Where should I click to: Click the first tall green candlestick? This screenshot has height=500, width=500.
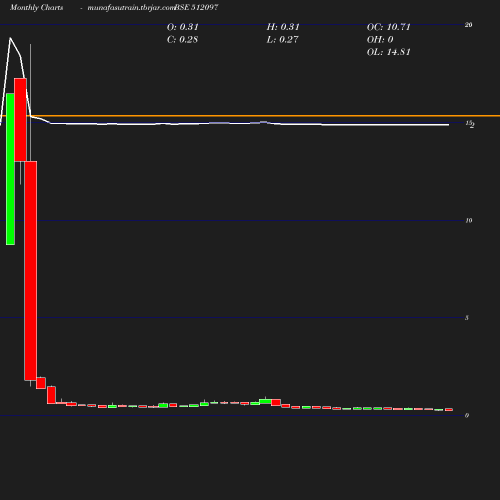click(x=10, y=169)
